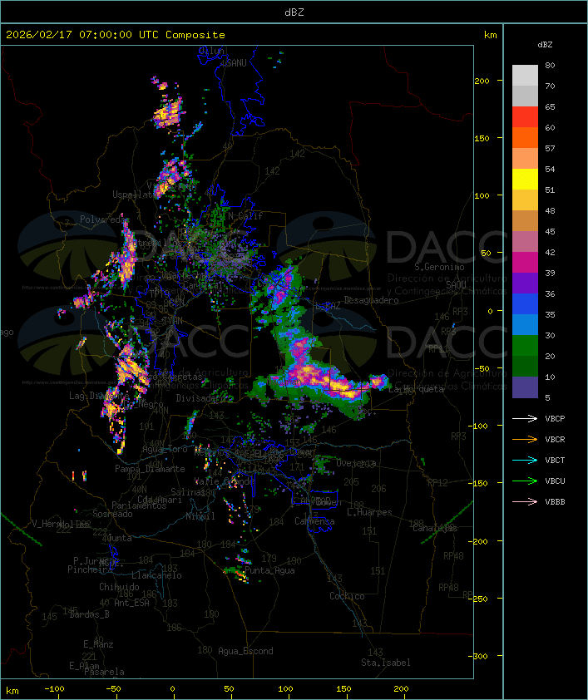The height and width of the screenshot is (700, 588).
Task: Click the Pampa_Diamante place label
Action: tap(150, 469)
